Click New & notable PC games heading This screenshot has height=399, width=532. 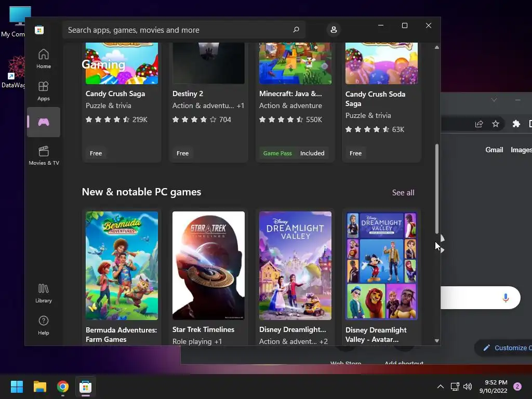[141, 192]
